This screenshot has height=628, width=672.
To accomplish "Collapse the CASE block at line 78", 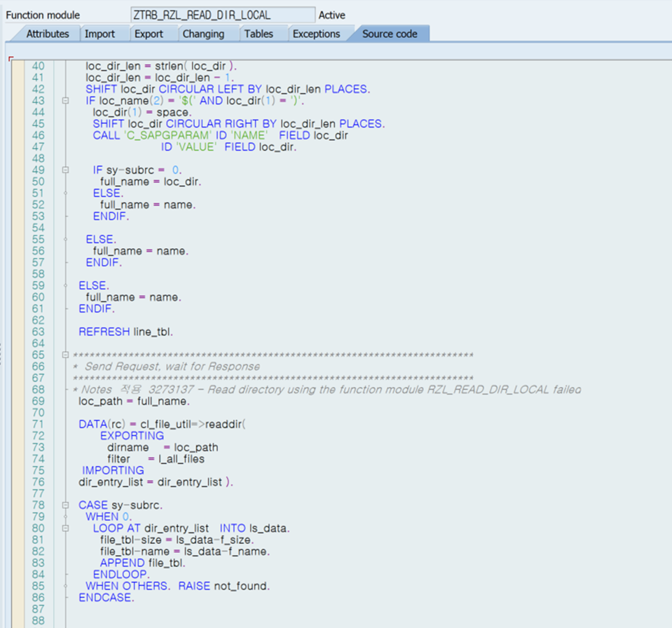I will (66, 505).
